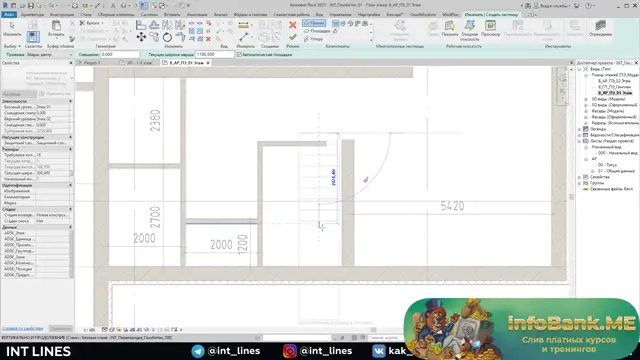
Task: Click the Paste clipboard icon
Action: pyautogui.click(x=56, y=26)
